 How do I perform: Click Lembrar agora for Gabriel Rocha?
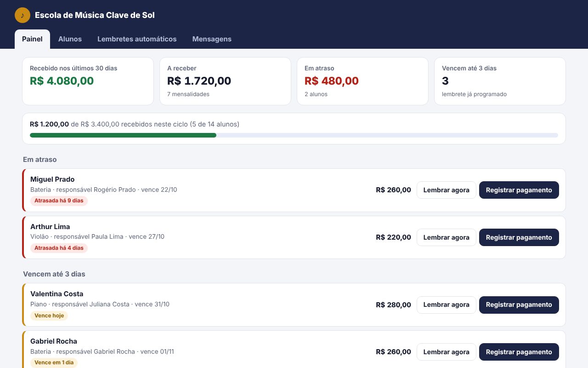[447, 352]
